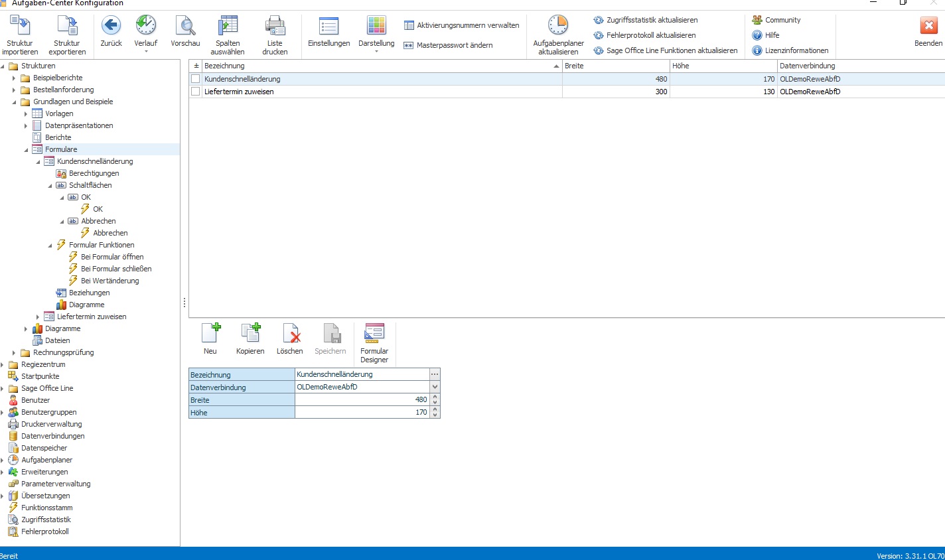Viewport: 945px width, 560px height.
Task: Open the Einstellungen settings icon
Action: coord(329,26)
